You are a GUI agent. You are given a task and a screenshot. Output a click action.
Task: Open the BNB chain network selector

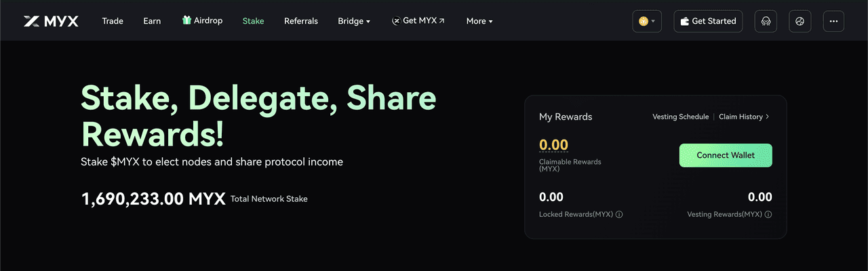[647, 21]
